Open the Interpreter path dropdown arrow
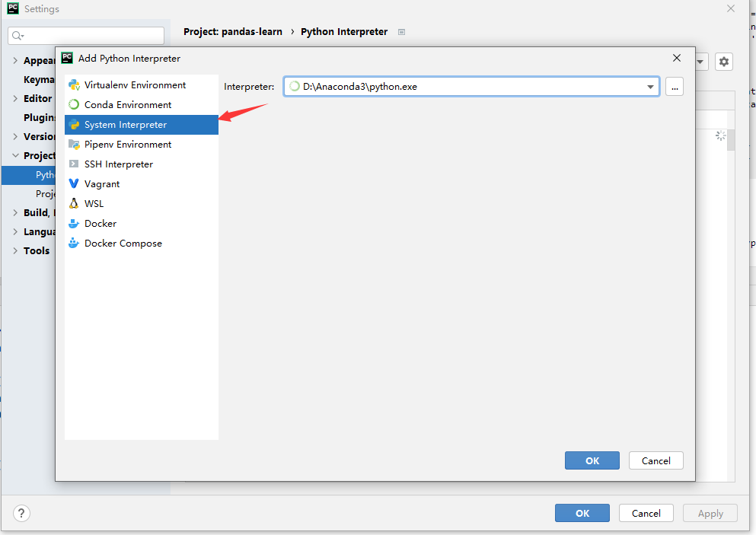 (x=650, y=87)
